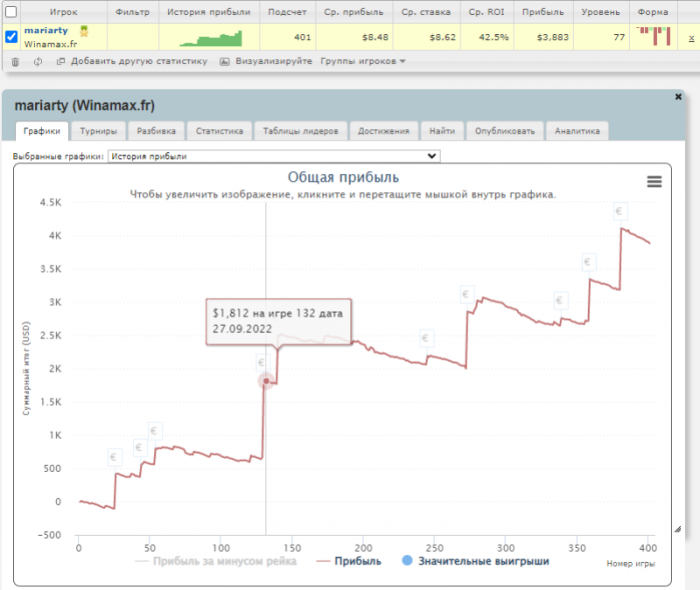The height and width of the screenshot is (590, 700).
Task: Click the highlighted data point at game 132
Action: pos(266,381)
